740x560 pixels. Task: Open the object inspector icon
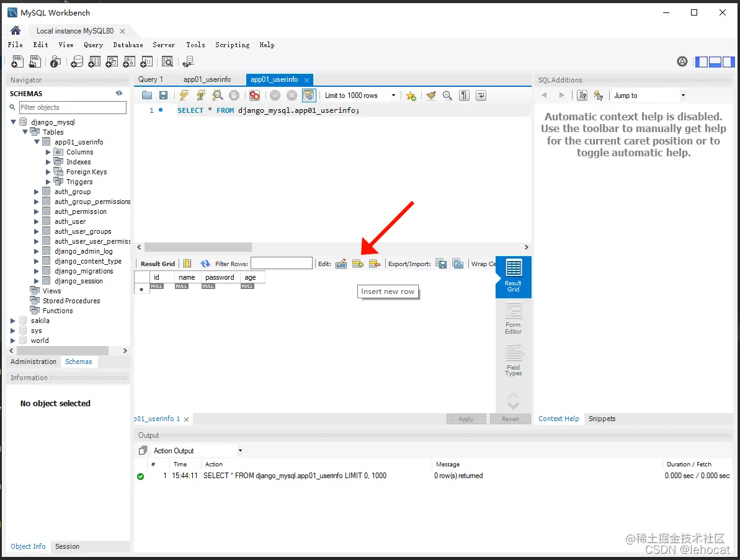pos(55,61)
